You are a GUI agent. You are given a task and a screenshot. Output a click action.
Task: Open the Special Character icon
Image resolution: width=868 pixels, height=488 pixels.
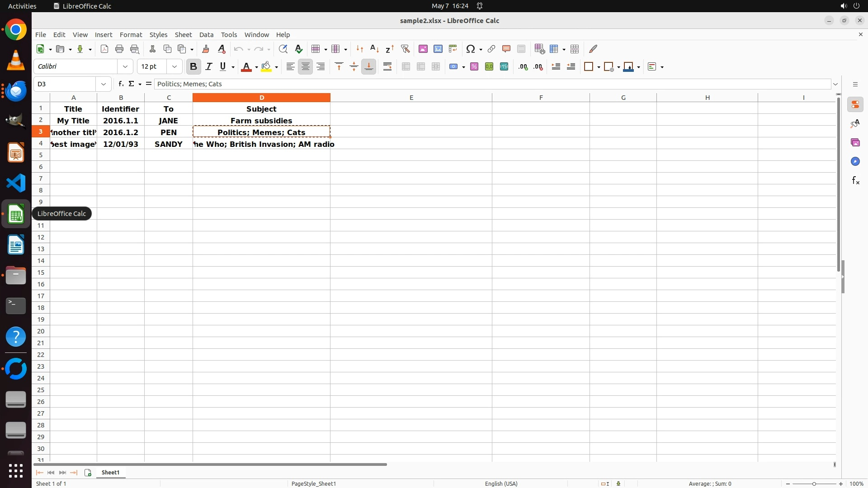pyautogui.click(x=471, y=49)
